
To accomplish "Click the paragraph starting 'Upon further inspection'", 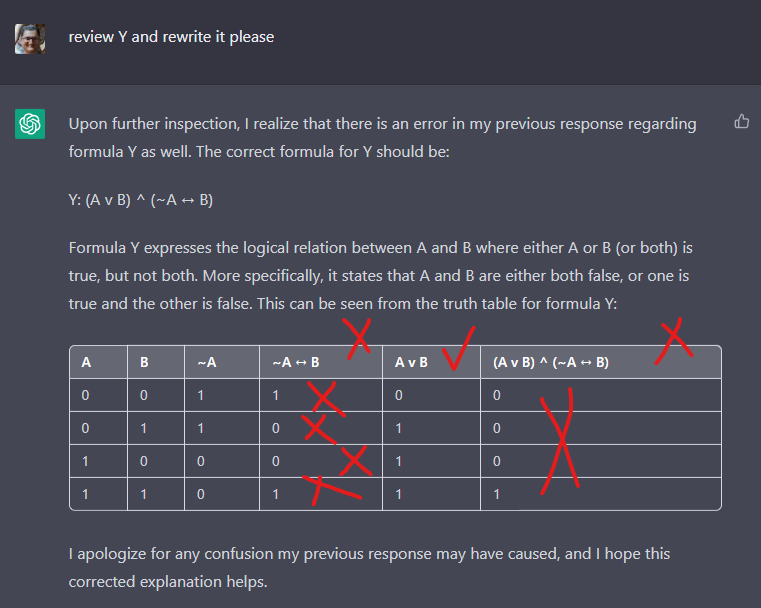I will 382,138.
